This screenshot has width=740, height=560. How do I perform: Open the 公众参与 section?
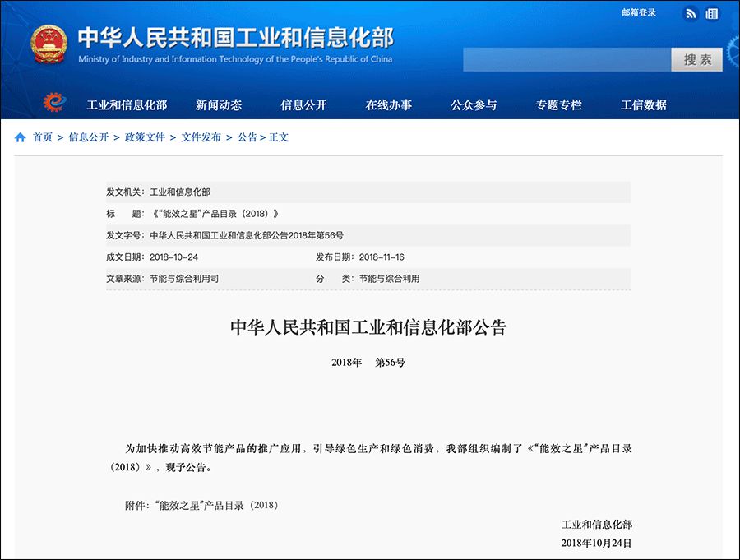[x=473, y=104]
